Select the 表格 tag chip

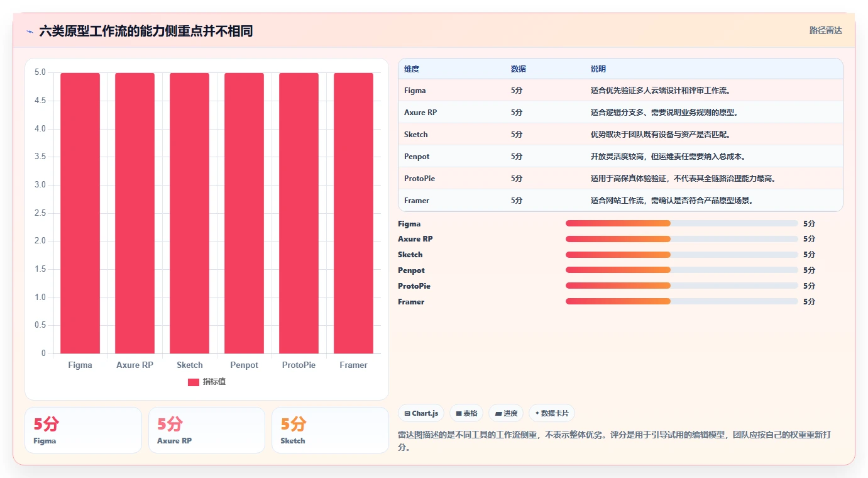point(466,413)
